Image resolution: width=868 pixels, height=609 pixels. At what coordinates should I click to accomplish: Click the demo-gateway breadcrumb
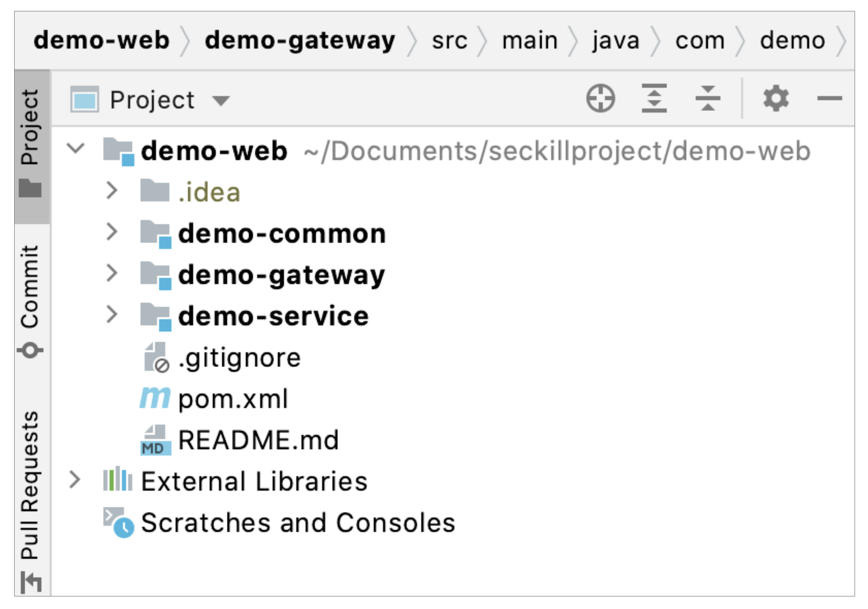coord(299,41)
